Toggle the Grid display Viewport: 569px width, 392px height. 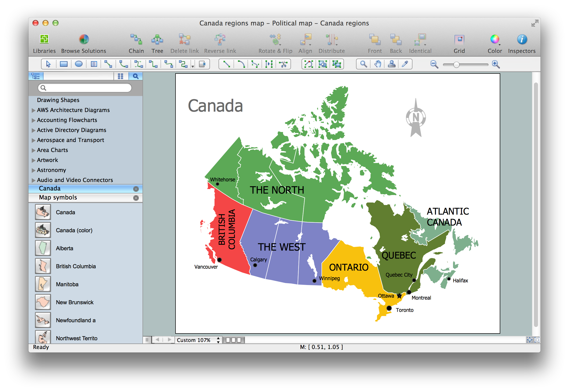tap(459, 39)
